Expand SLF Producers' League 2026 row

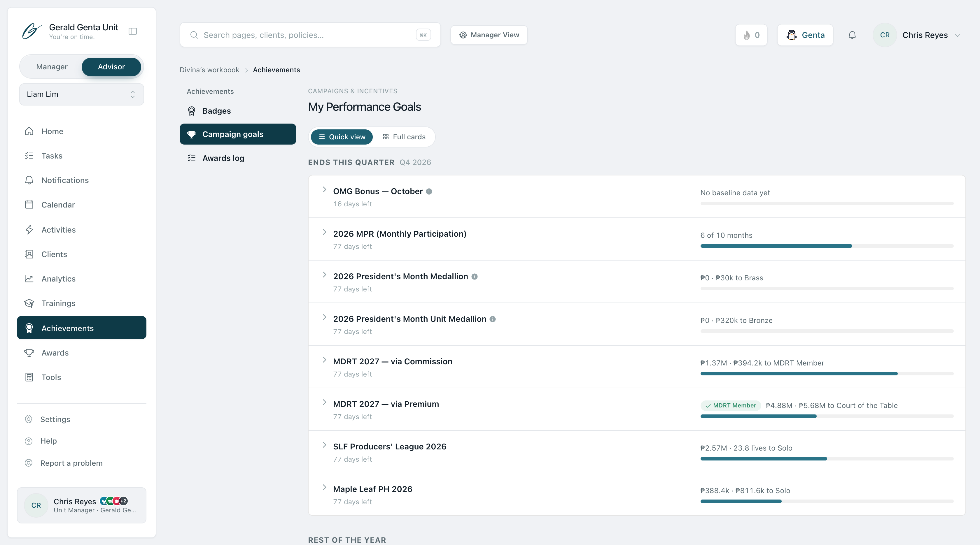tap(324, 445)
